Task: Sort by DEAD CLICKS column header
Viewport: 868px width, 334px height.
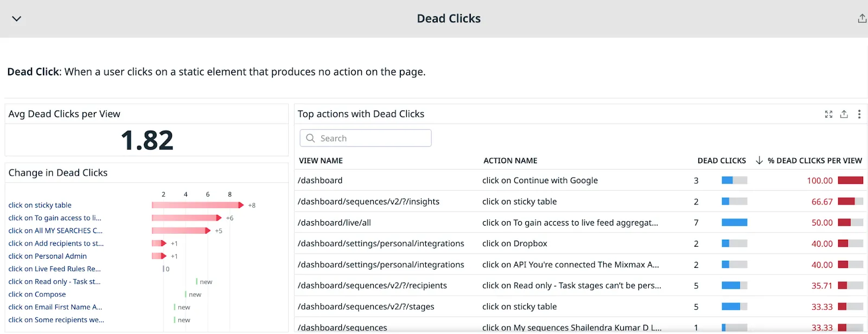Action: click(722, 160)
